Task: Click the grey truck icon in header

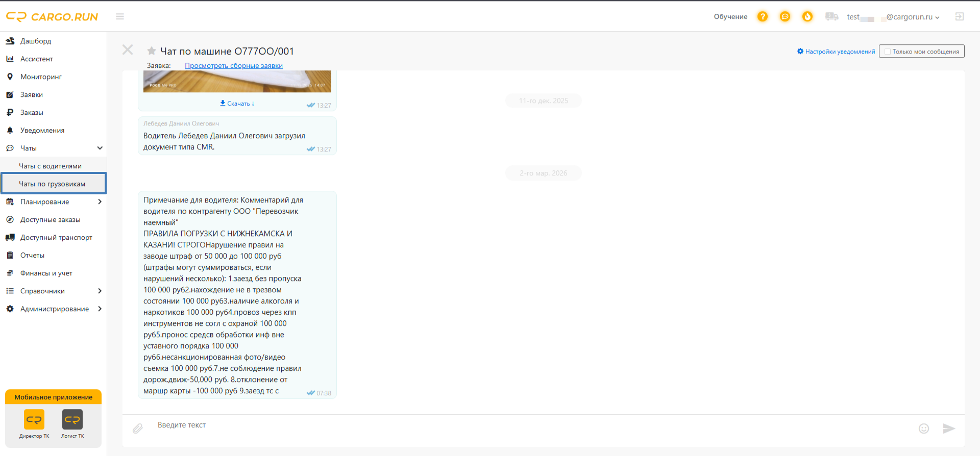Action: tap(832, 16)
